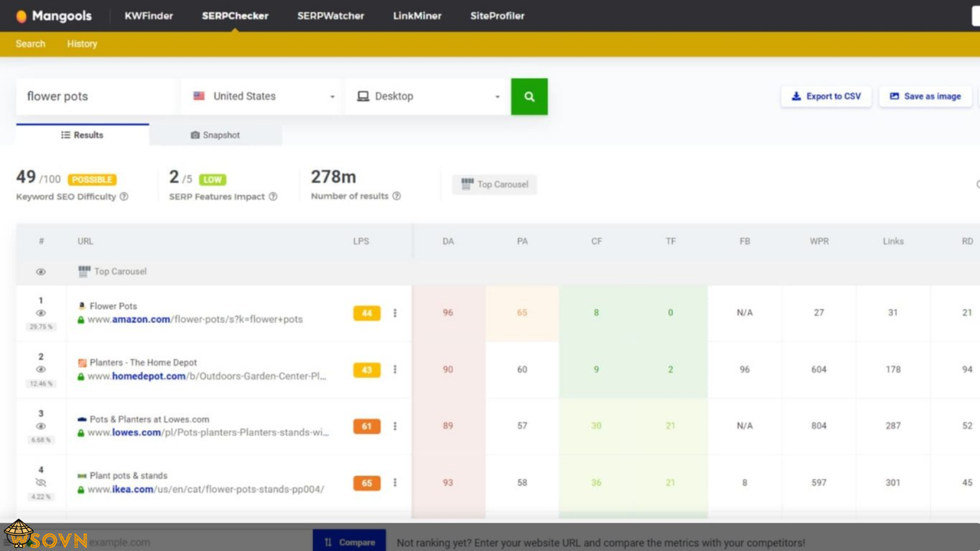Toggle visibility eye for result 1

click(x=41, y=313)
